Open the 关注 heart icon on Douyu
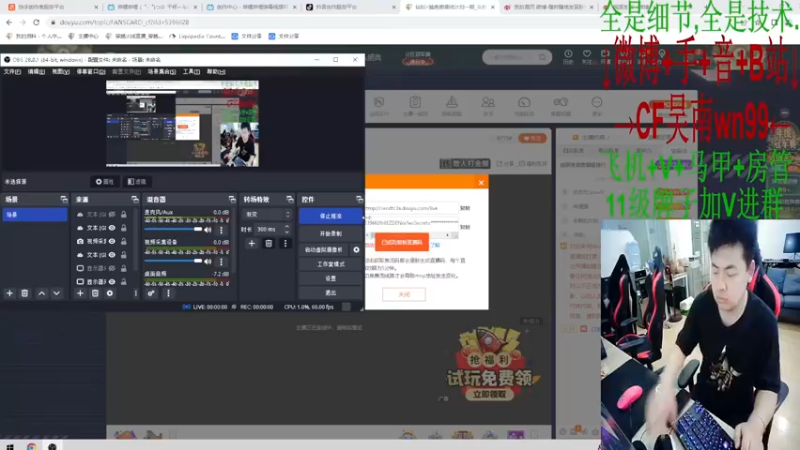The image size is (800, 450). coord(587,54)
